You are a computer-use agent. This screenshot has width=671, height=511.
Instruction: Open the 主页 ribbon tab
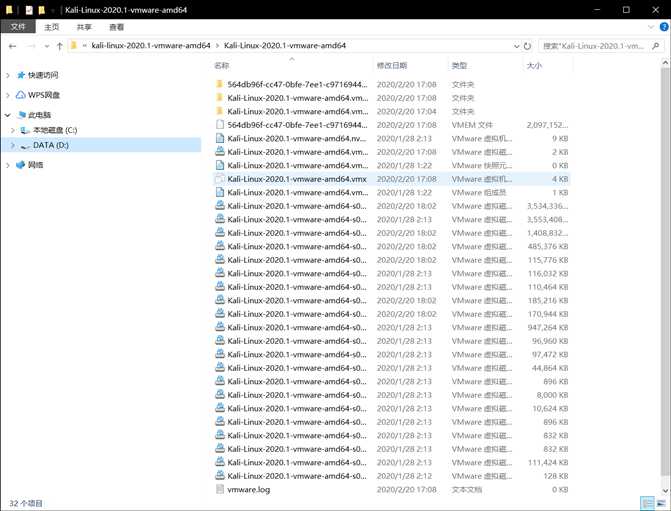[52, 27]
